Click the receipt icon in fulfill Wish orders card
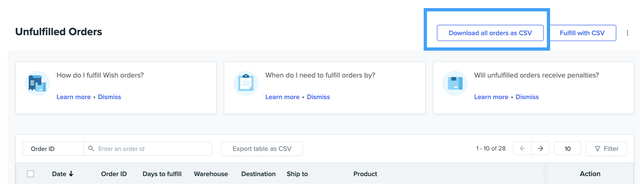This screenshot has height=189, width=644. (x=37, y=83)
